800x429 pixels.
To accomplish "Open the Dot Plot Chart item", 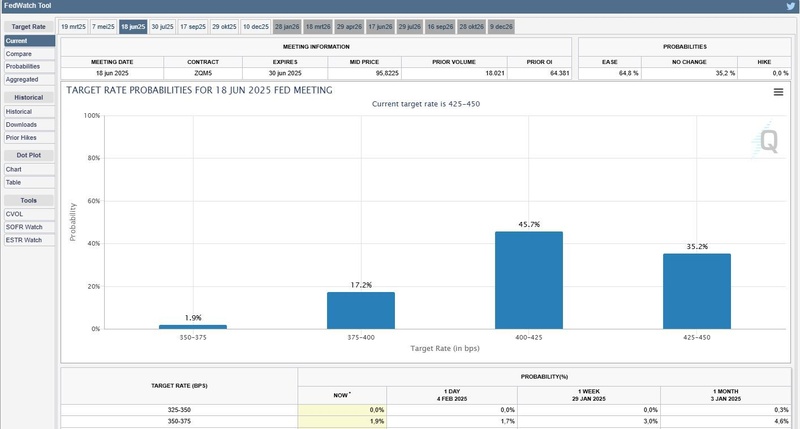I will 30,169.
